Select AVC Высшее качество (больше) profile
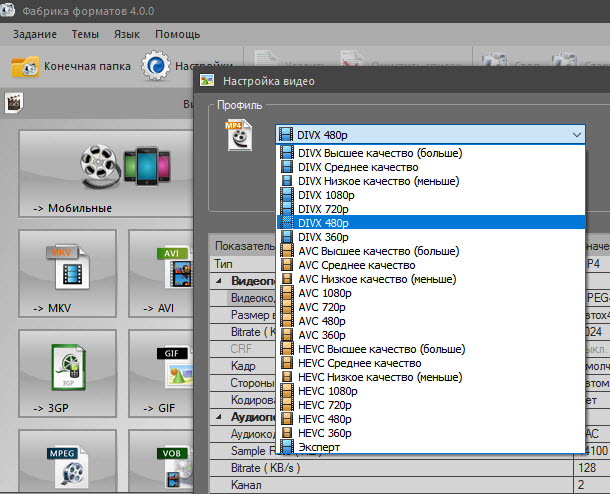The width and height of the screenshot is (610, 494). (379, 251)
